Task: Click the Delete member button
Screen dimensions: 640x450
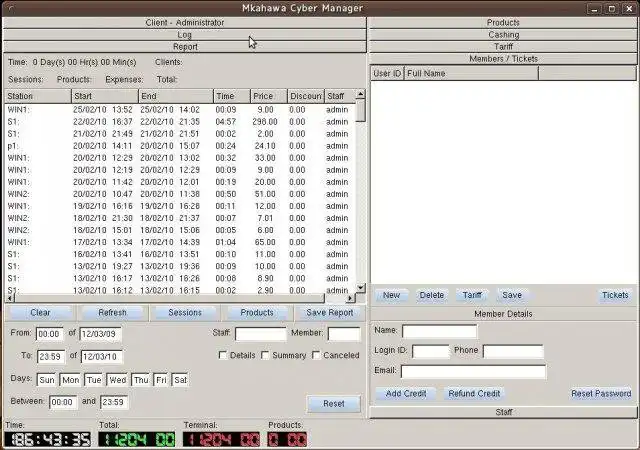Action: (431, 295)
